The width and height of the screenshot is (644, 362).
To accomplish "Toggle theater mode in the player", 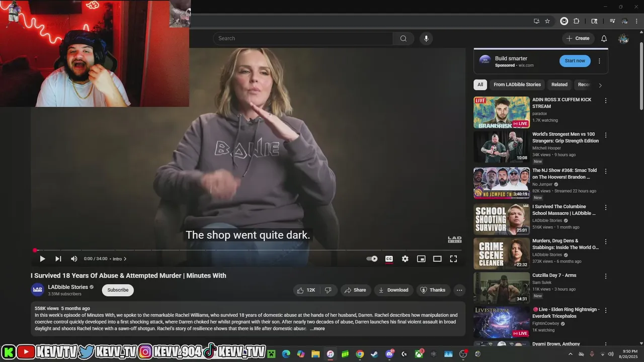I will pos(437,259).
